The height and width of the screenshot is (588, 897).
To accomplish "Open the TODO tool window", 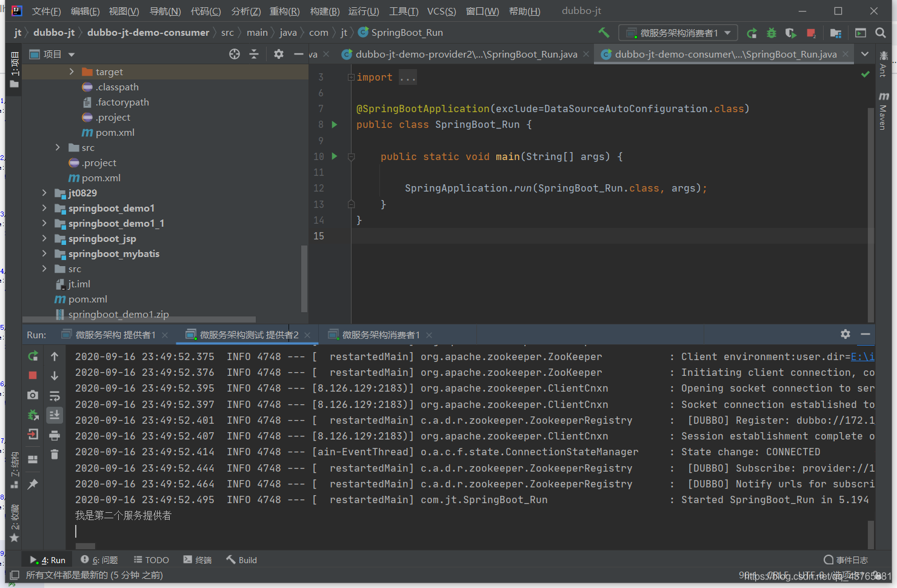I will 152,560.
